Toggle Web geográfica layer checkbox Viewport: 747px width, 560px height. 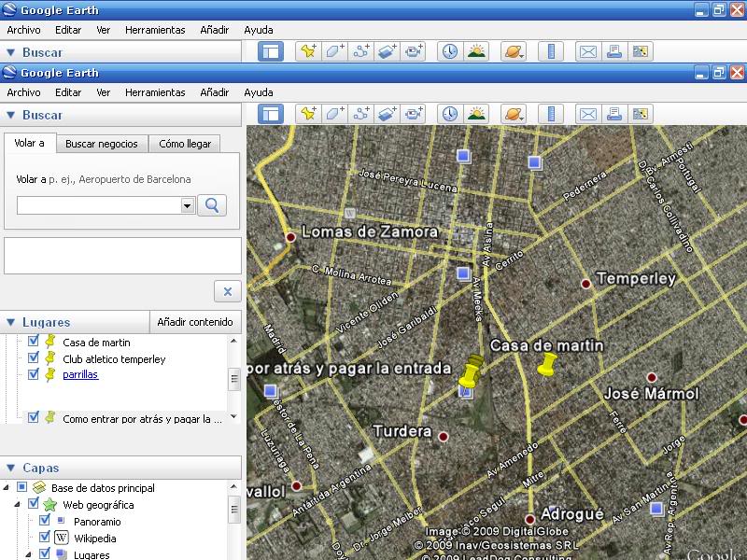34,503
